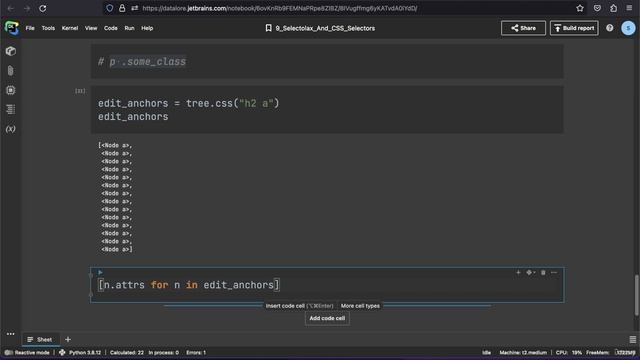Click the Idle kernel state text
This screenshot has width=640, height=360.
(487, 353)
